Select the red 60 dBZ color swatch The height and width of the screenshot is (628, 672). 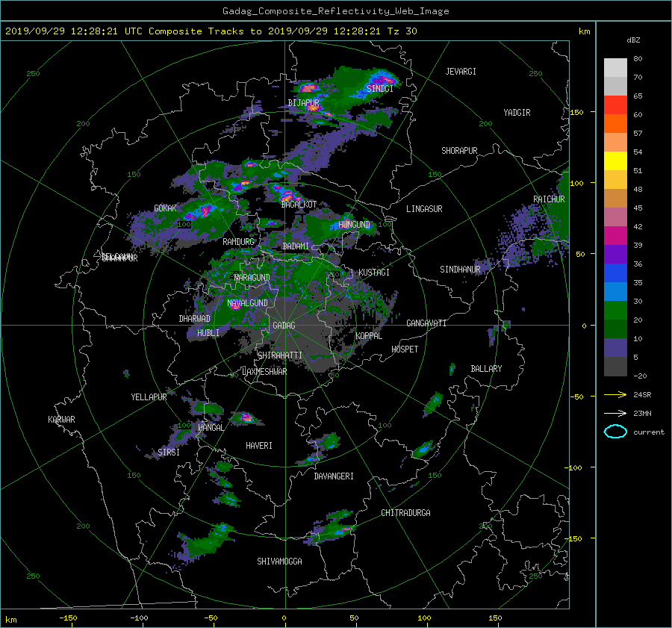click(615, 105)
